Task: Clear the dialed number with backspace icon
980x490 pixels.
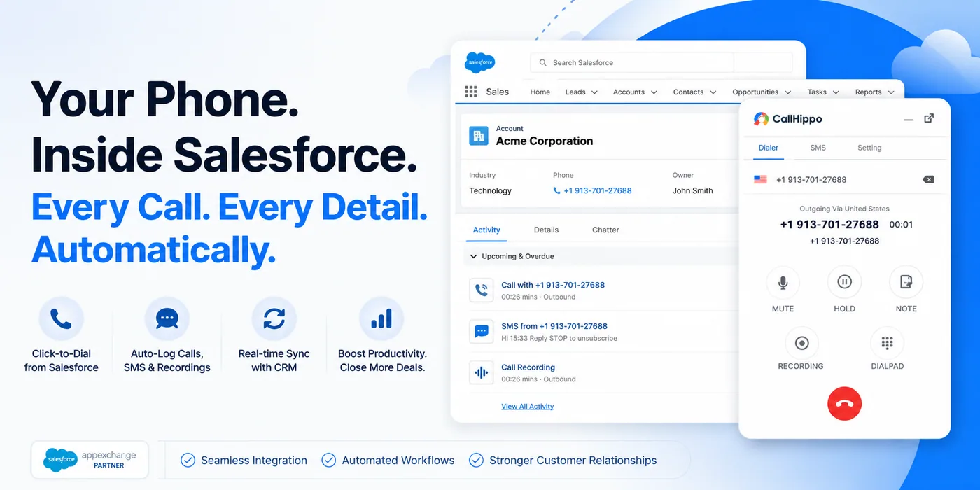Action: (928, 180)
